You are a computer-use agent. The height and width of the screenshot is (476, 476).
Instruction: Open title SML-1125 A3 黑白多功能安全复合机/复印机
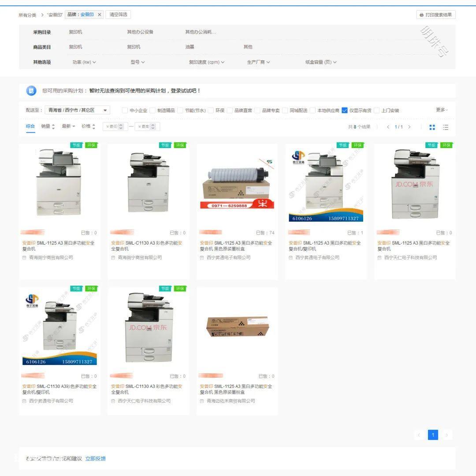[325, 246]
